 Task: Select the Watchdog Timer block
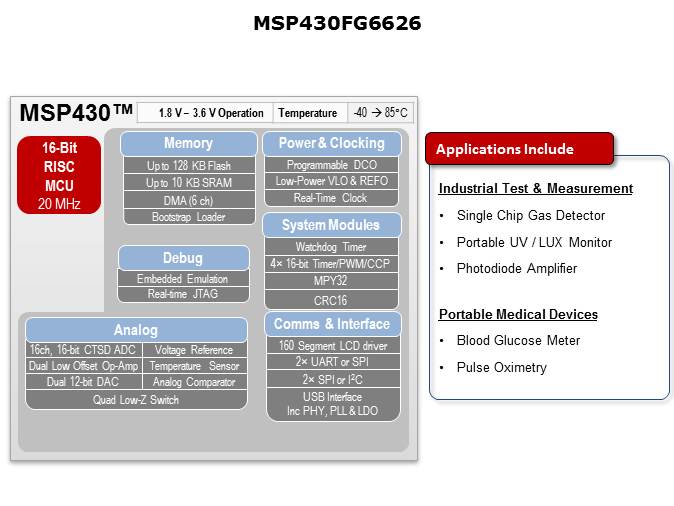point(331,247)
